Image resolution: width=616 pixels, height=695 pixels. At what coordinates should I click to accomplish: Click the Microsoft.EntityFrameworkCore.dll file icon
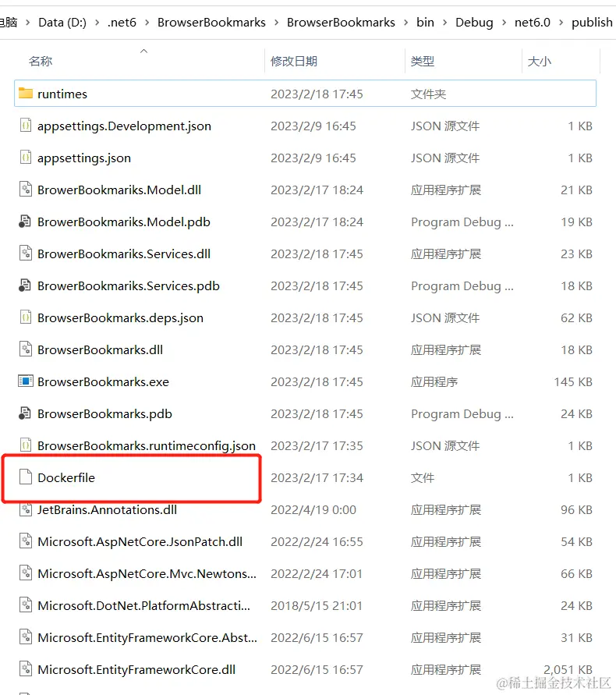(x=26, y=669)
